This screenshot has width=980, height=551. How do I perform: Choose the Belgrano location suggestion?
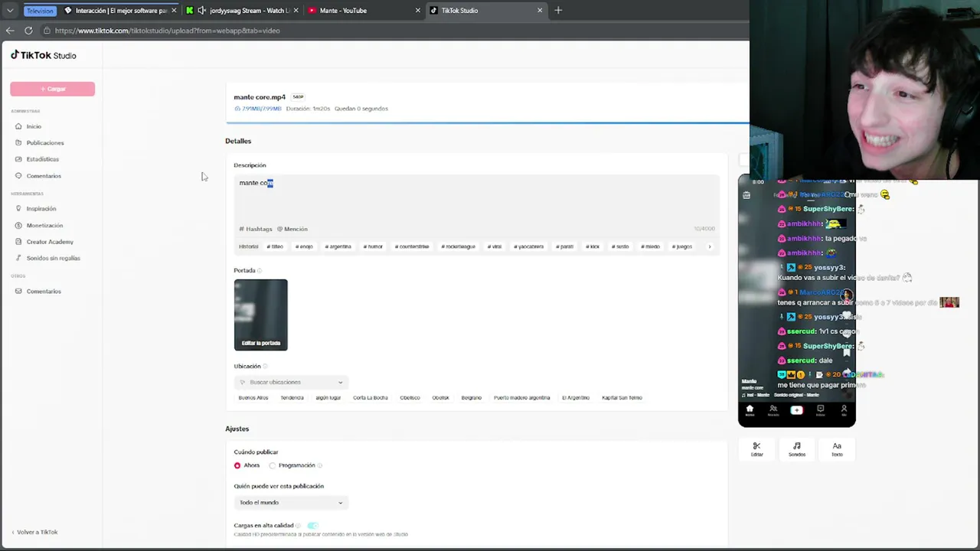471,398
